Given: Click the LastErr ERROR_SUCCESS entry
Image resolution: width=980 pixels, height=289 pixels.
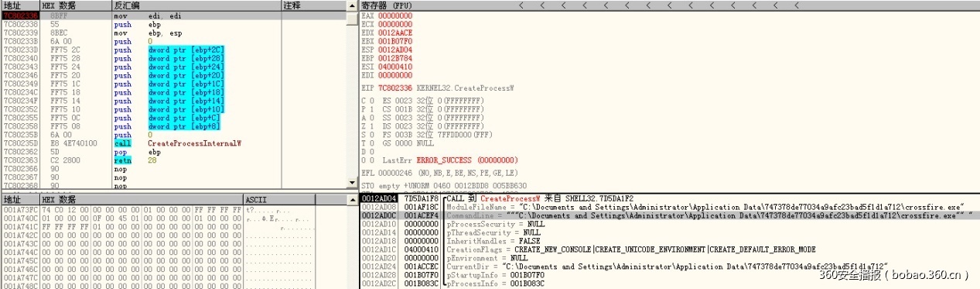Looking at the screenshot, I should pos(450,160).
